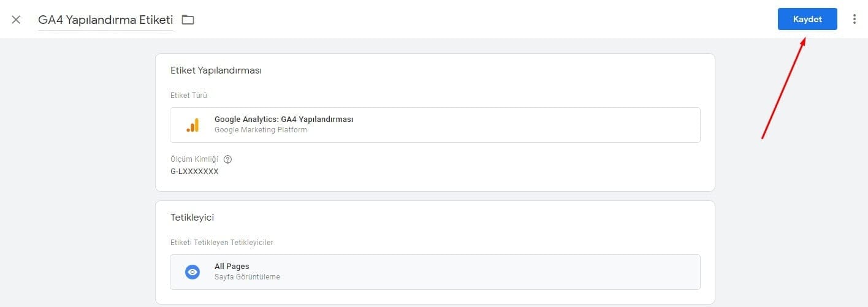Click empty space in tag configuration card
The width and height of the screenshot is (868, 307).
point(490,169)
